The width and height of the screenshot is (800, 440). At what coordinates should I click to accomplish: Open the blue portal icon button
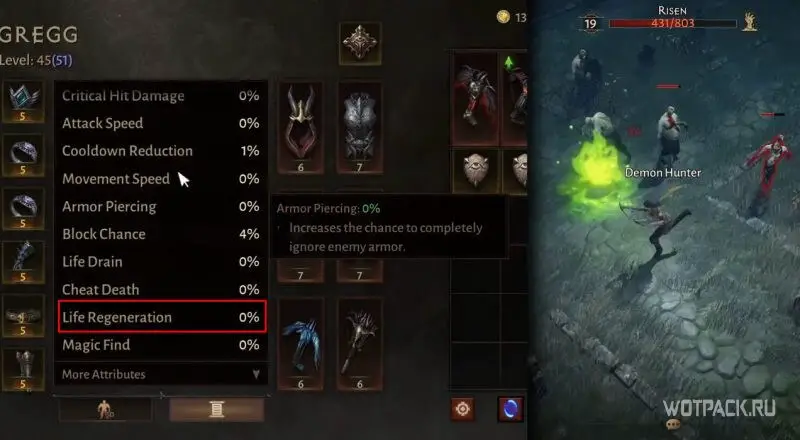511,409
